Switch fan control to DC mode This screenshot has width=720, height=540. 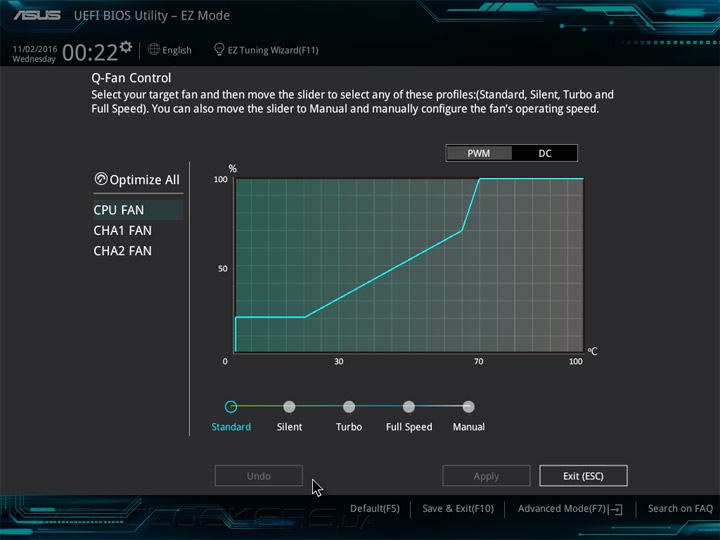(545, 153)
